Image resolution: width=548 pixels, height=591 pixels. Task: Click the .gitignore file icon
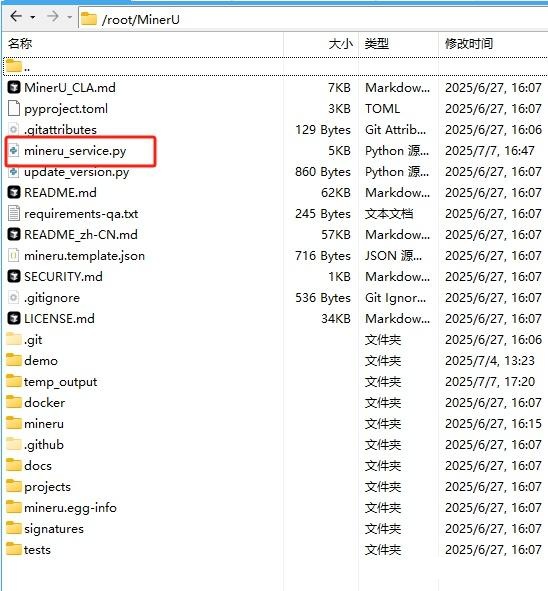[x=14, y=298]
